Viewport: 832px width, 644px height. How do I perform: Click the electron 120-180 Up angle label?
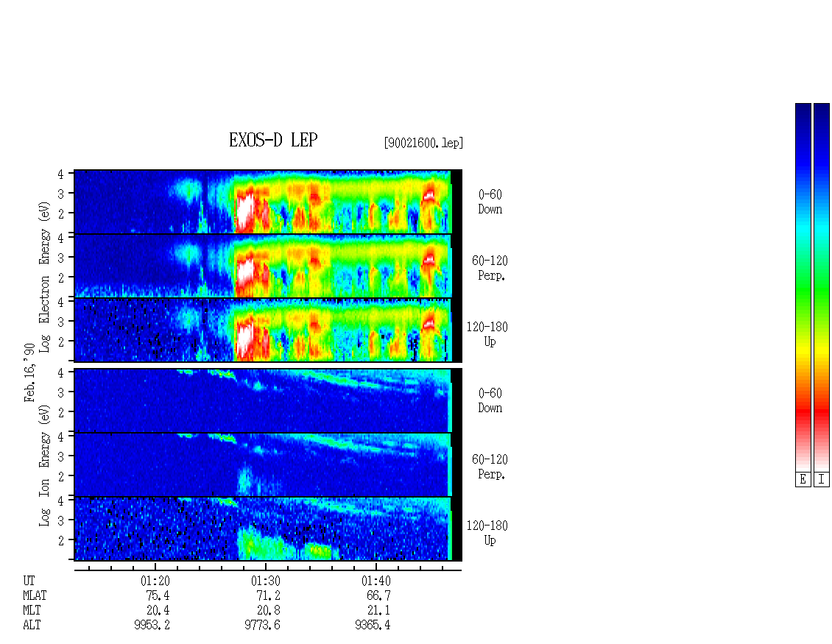[487, 334]
